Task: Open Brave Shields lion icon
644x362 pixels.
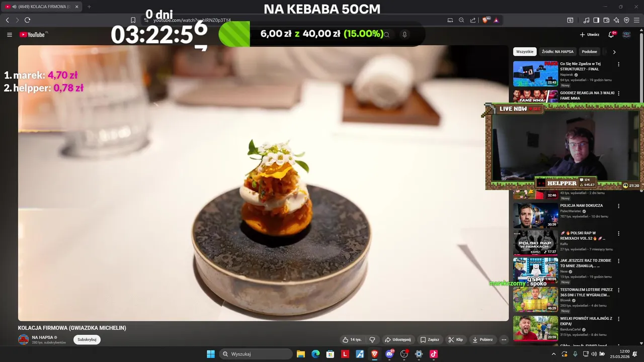Action: (486, 20)
